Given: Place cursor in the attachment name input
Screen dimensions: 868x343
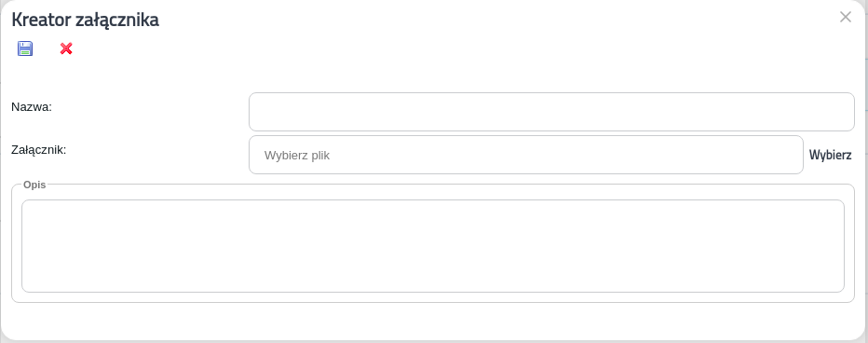Looking at the screenshot, I should coord(551,112).
